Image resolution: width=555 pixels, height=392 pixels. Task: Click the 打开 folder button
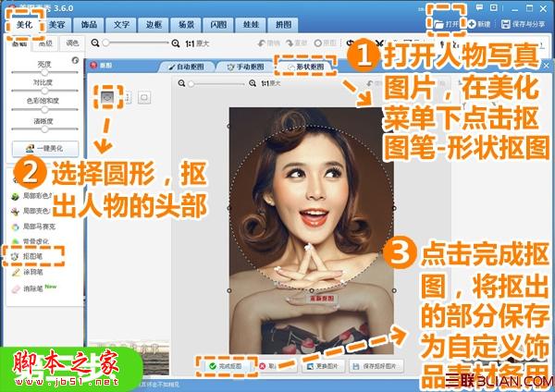(447, 24)
